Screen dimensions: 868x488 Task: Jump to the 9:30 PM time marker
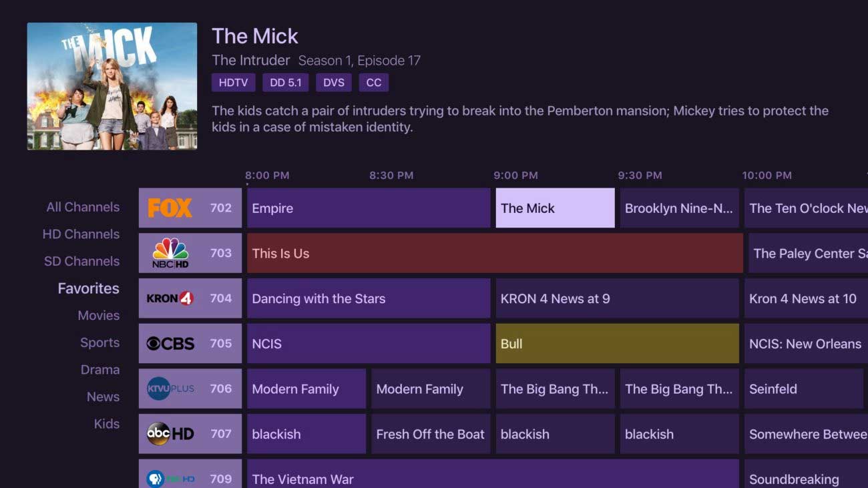pos(640,176)
